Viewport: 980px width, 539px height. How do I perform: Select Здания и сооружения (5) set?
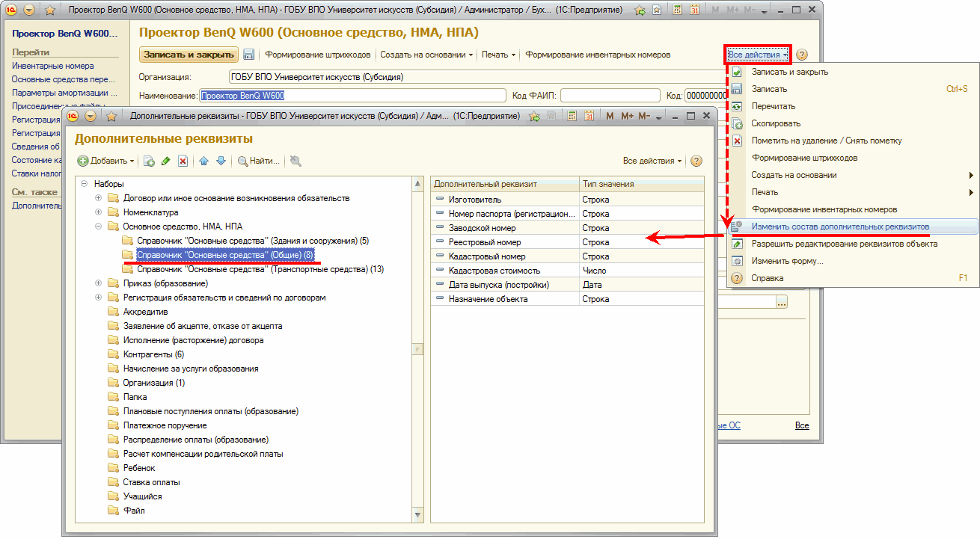[253, 241]
